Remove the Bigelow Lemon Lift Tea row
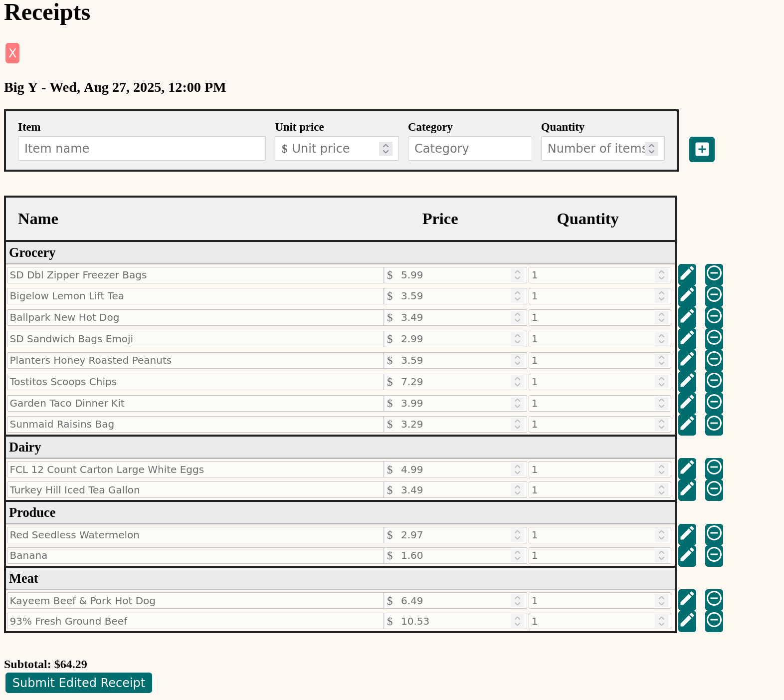Viewport: 784px width, 700px height. pos(714,295)
